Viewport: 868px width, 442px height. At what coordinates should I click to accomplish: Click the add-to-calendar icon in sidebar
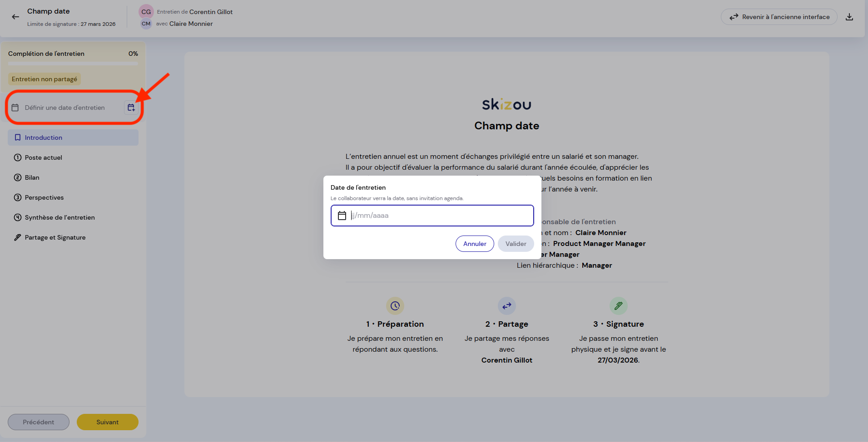131,108
